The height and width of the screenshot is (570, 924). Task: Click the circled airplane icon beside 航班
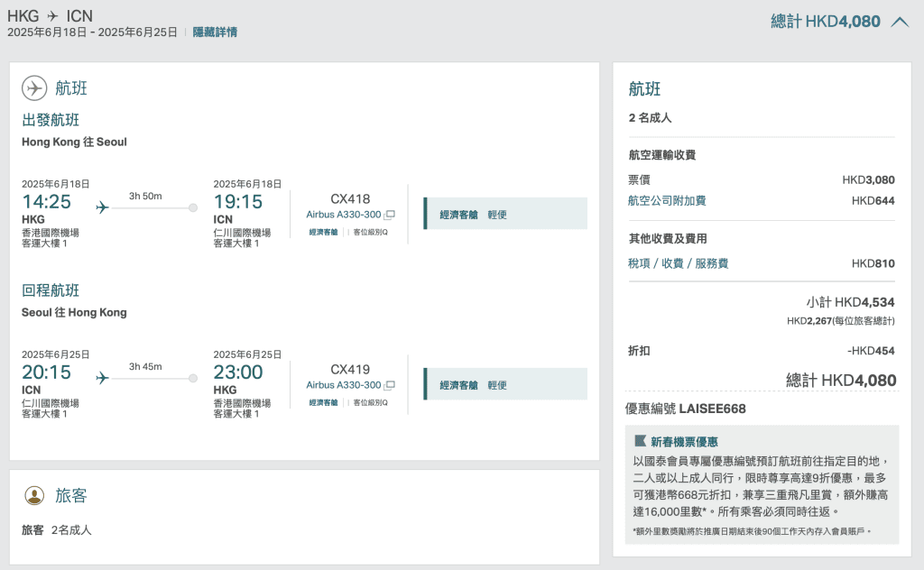coord(34,88)
